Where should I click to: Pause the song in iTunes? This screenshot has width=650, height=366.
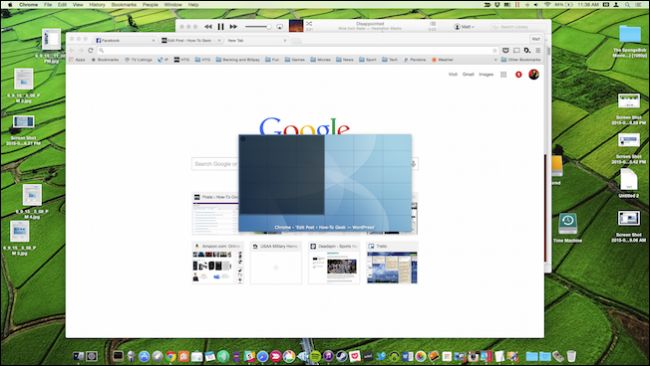pos(221,27)
